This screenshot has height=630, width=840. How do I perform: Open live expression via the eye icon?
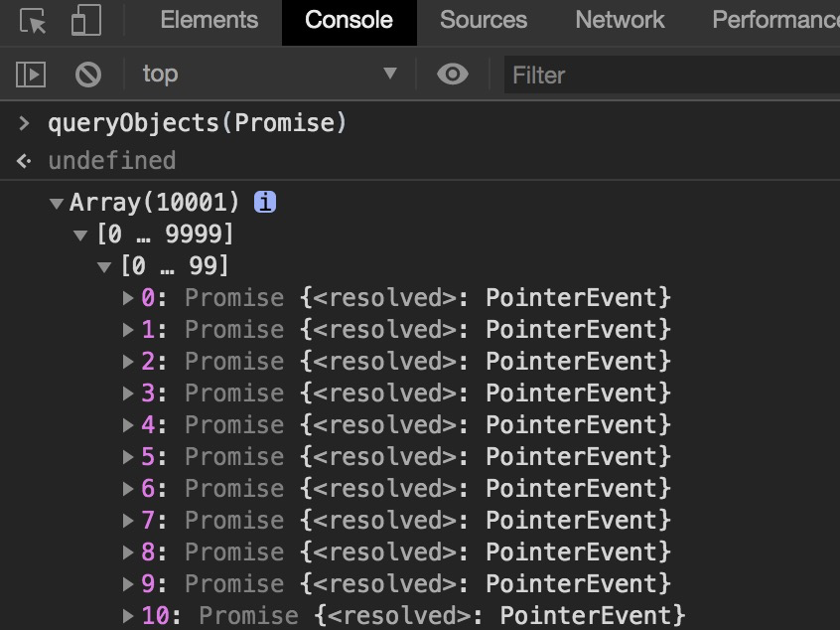coord(453,74)
